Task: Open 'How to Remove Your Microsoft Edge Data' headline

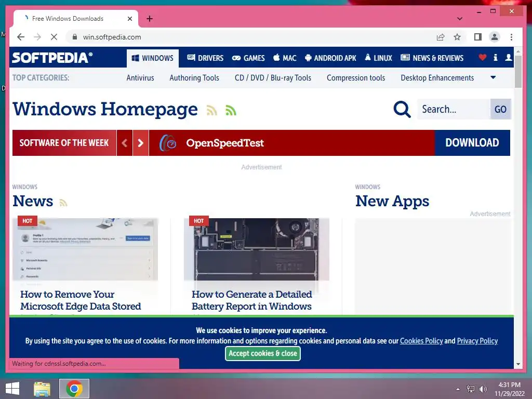Action: click(81, 300)
